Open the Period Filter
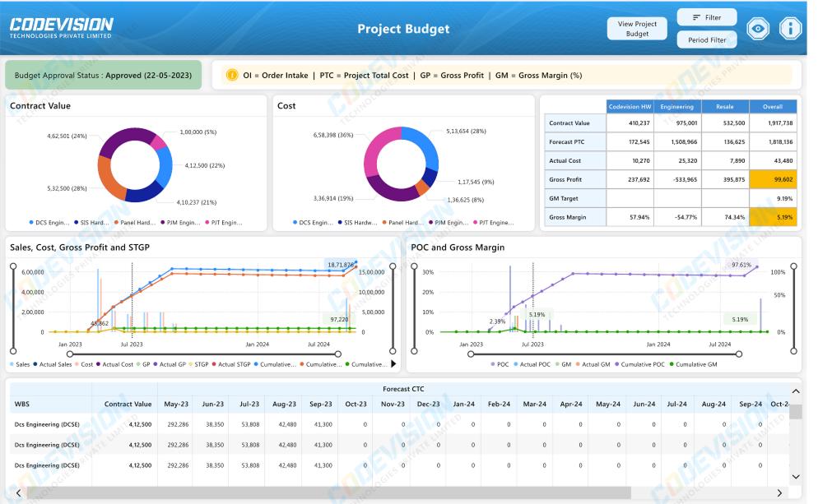The image size is (818, 504). tap(706, 39)
